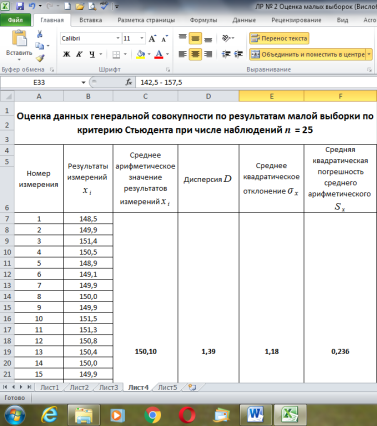Click the Cut scissors icon
377x426 pixels.
point(39,34)
